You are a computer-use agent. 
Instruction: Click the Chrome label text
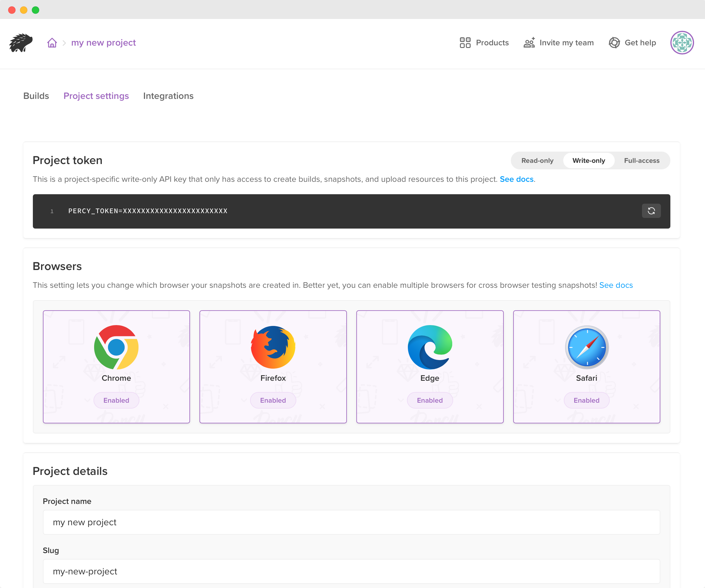pos(116,378)
